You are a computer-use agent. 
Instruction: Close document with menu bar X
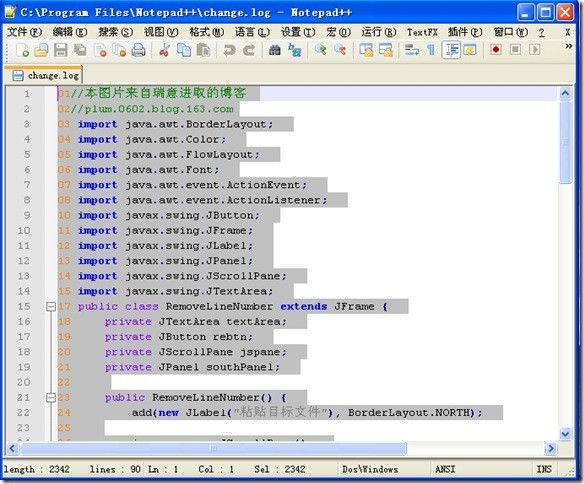[x=567, y=32]
